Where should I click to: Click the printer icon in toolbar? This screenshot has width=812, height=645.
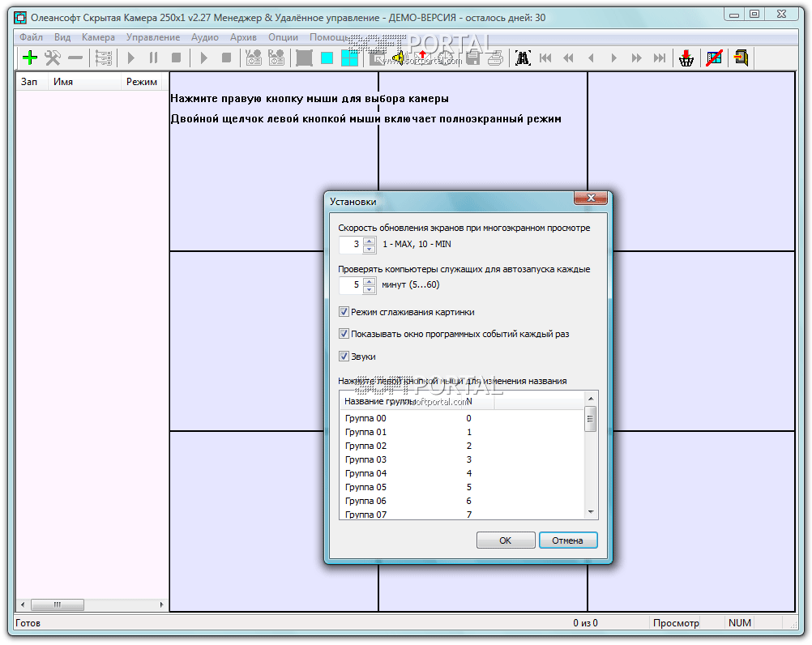pos(495,58)
